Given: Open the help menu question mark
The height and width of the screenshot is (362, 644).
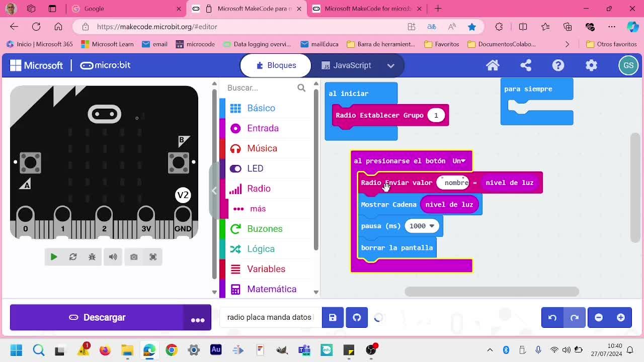Looking at the screenshot, I should (558, 65).
